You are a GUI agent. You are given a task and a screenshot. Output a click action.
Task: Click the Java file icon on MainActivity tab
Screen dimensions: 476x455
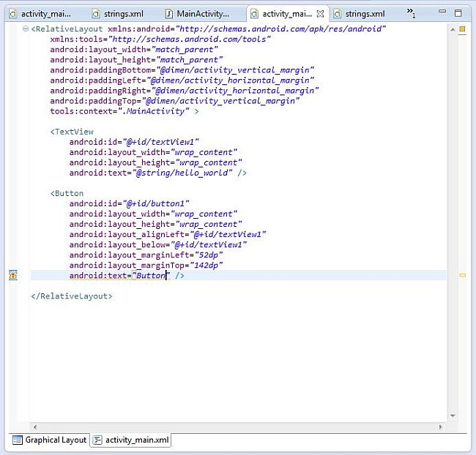pyautogui.click(x=168, y=14)
